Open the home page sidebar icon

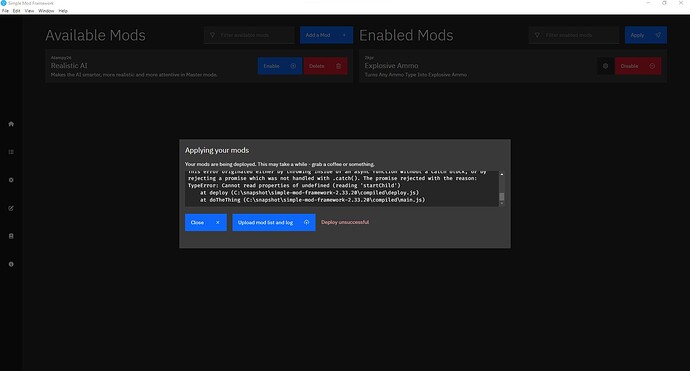pyautogui.click(x=11, y=124)
